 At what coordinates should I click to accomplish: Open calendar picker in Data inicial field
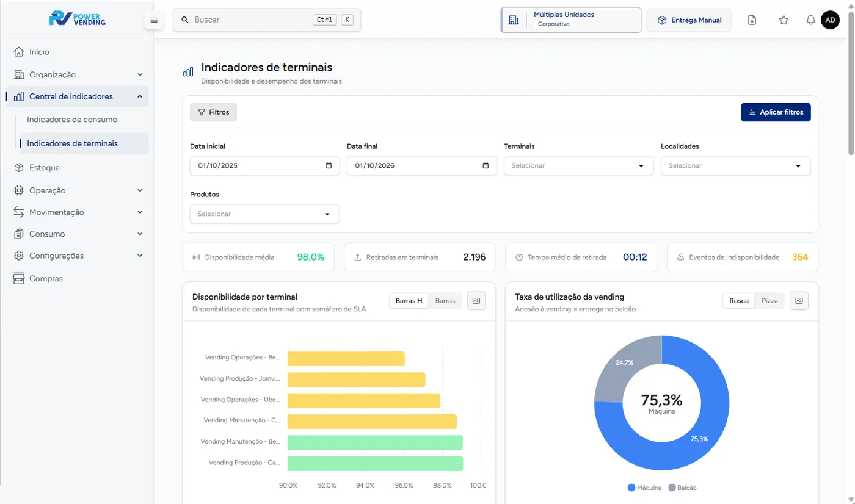coord(329,166)
